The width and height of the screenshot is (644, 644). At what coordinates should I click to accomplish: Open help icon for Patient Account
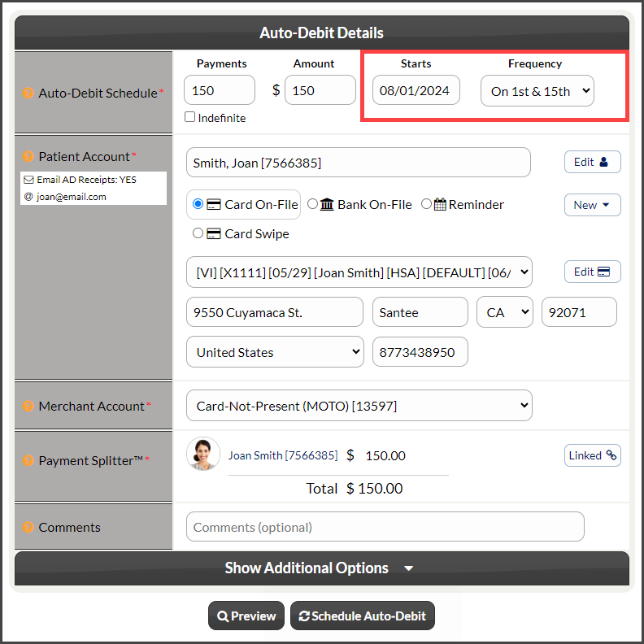click(x=28, y=156)
